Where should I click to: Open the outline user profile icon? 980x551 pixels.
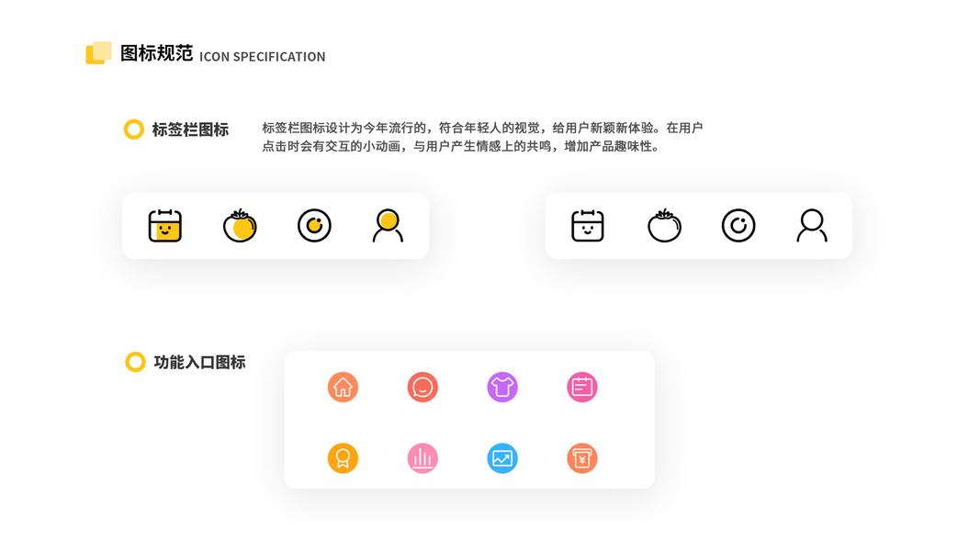point(812,226)
